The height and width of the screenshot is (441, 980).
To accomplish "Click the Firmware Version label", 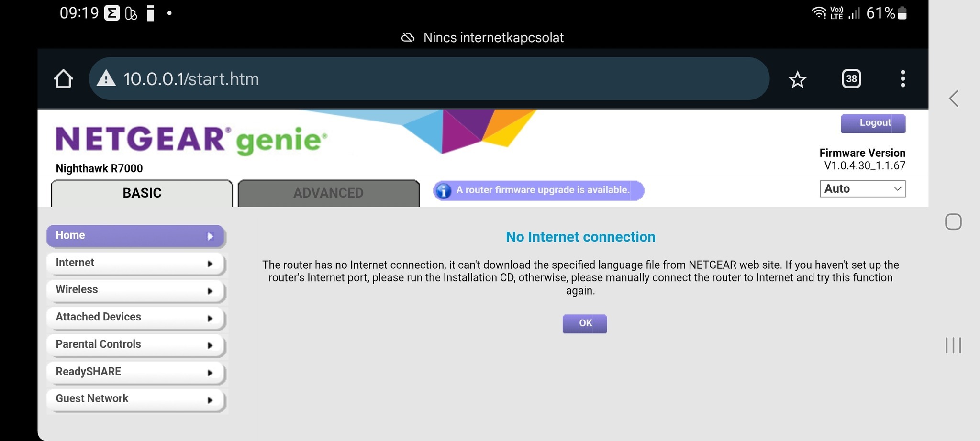I will coord(862,153).
